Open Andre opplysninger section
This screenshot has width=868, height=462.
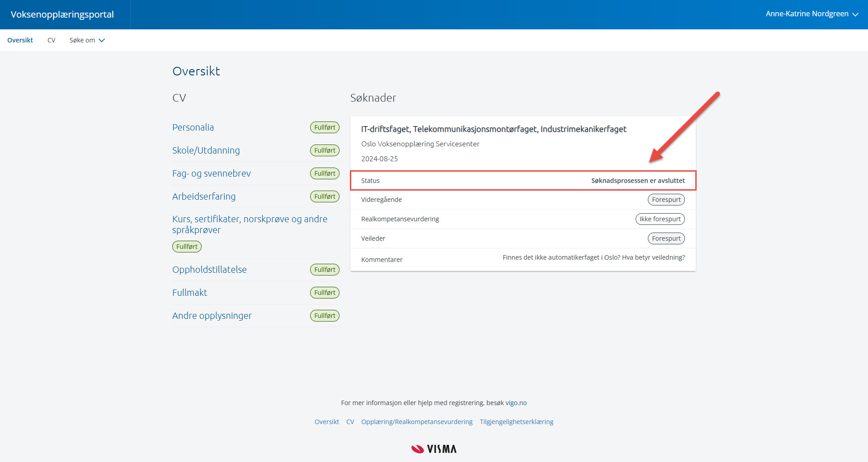[x=212, y=316]
